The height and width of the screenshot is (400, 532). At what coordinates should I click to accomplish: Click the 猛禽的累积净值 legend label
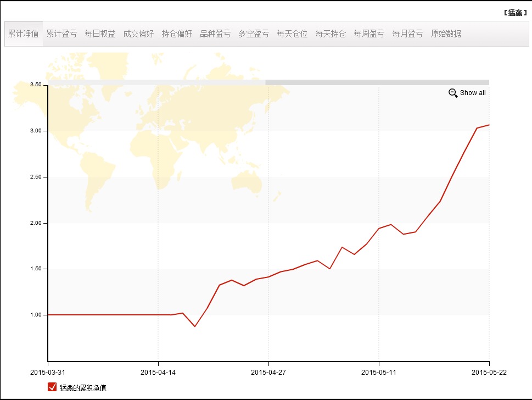point(83,387)
